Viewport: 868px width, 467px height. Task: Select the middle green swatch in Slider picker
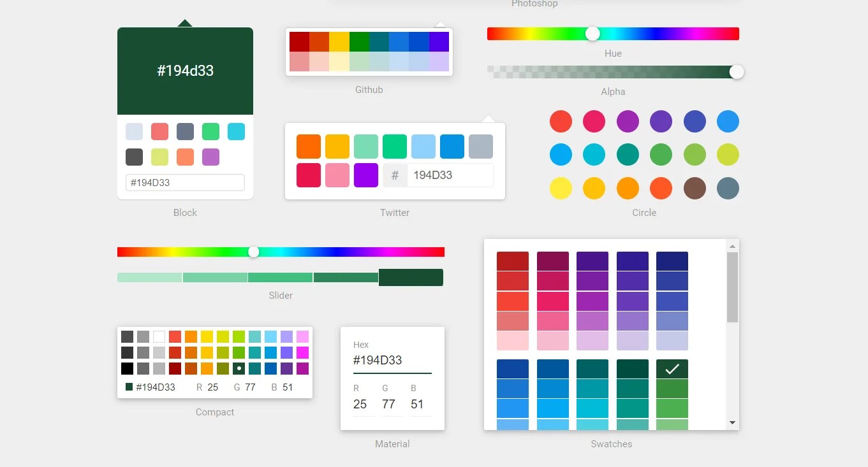[280, 277]
